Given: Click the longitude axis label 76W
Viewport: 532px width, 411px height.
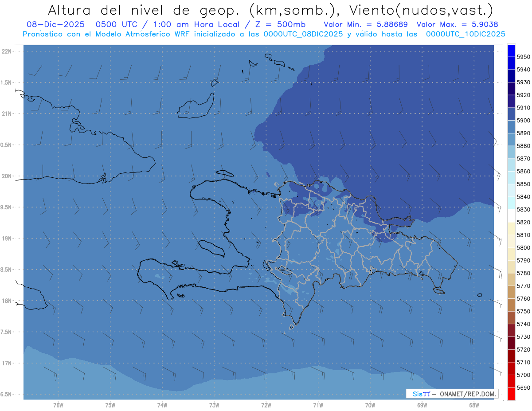Looking at the screenshot, I should pyautogui.click(x=58, y=405).
